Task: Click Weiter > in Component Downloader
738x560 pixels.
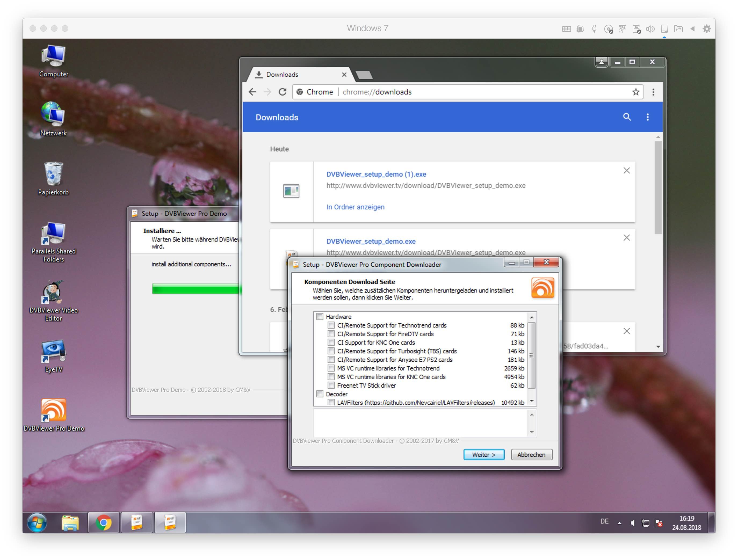Action: click(484, 454)
